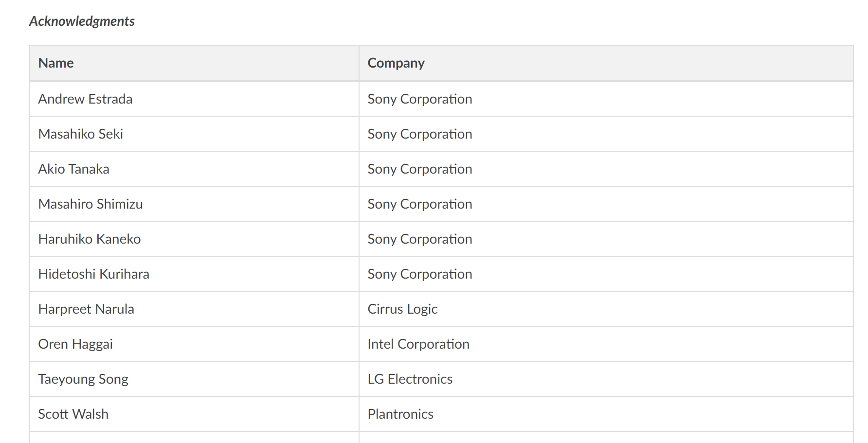
Task: Click the Acknowledgments heading
Action: [x=82, y=21]
